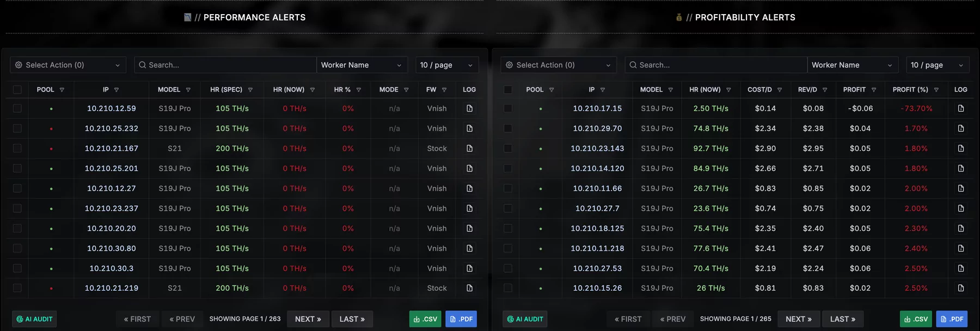Click the Stock firmware cell for 10.210.21.167

tap(437, 148)
